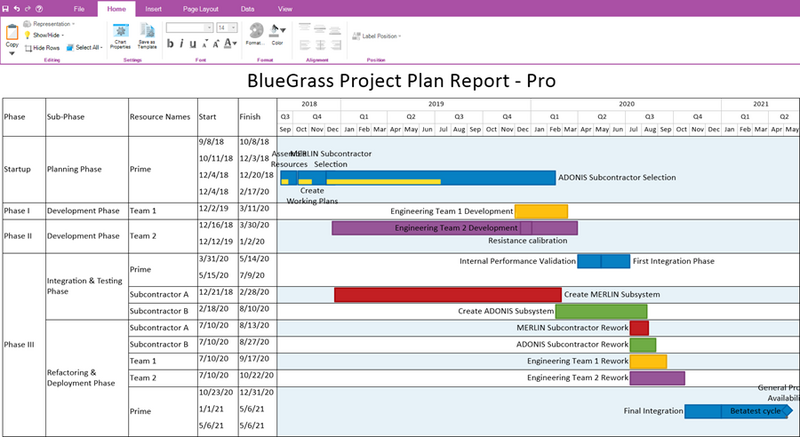Select the purple Engineering Team 2 Development bar
This screenshot has width=800, height=437.
click(x=455, y=228)
